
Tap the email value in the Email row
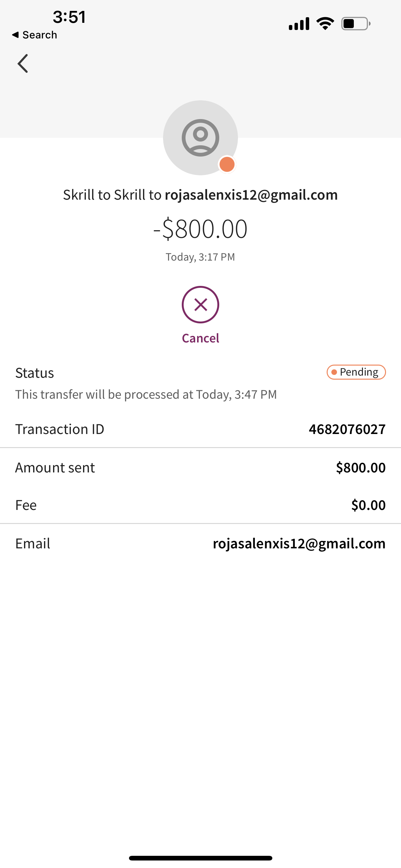tap(299, 543)
